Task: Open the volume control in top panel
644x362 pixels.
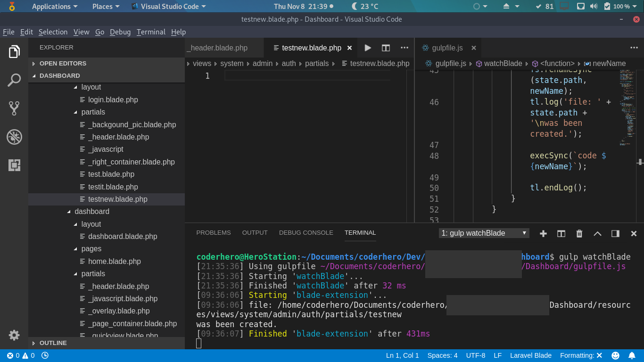Action: pos(594,6)
